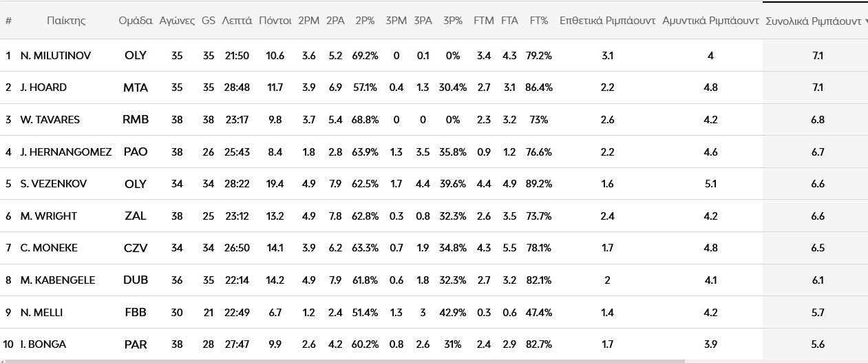Sort by Αμυντικά Ριμπάουντ header
This screenshot has height=363, width=868.
coord(710,21)
